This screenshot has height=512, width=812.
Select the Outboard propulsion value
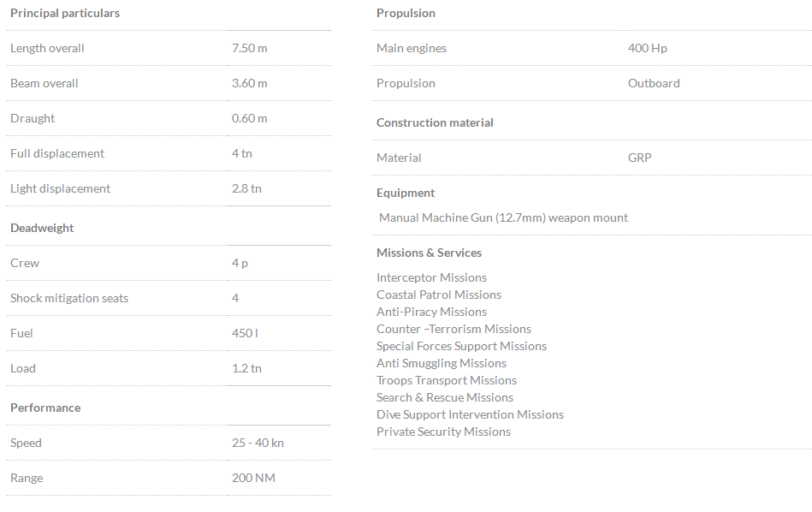pyautogui.click(x=654, y=83)
